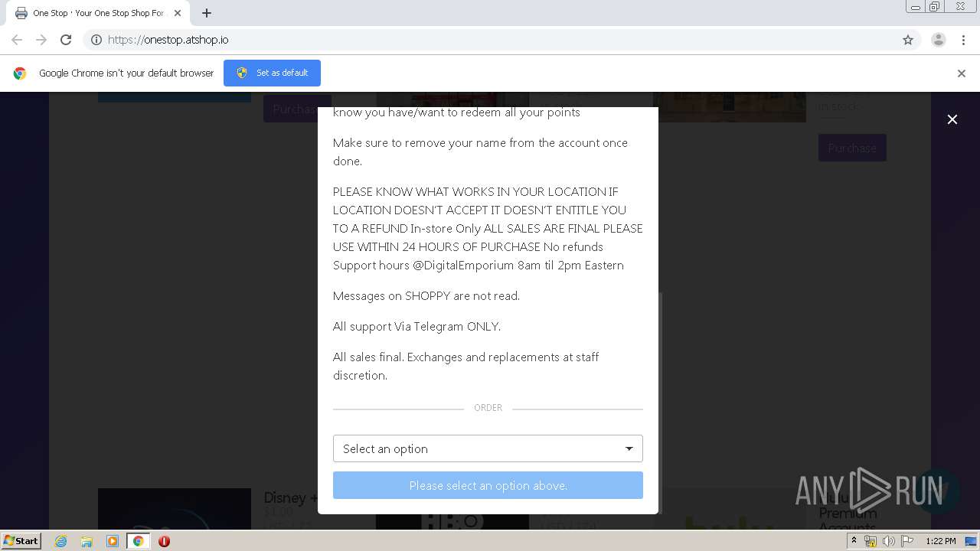Open the media player taskbar icon
Screen dimensions: 980x551
(x=113, y=541)
